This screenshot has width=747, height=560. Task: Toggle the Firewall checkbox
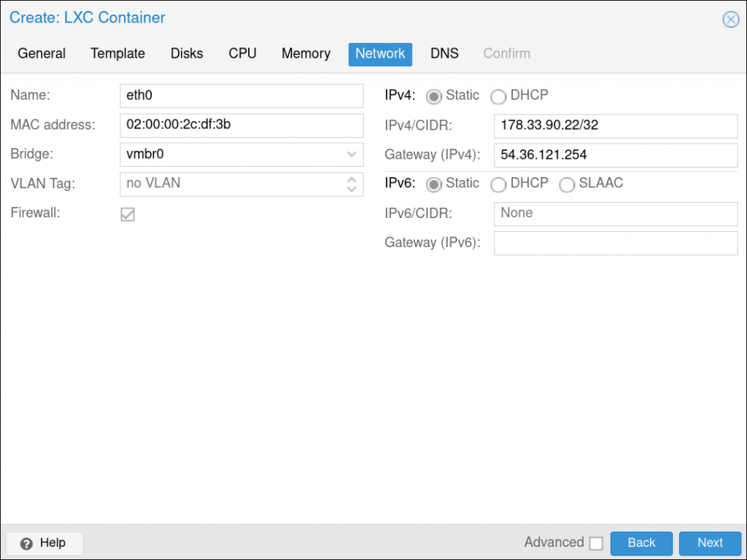(x=128, y=214)
